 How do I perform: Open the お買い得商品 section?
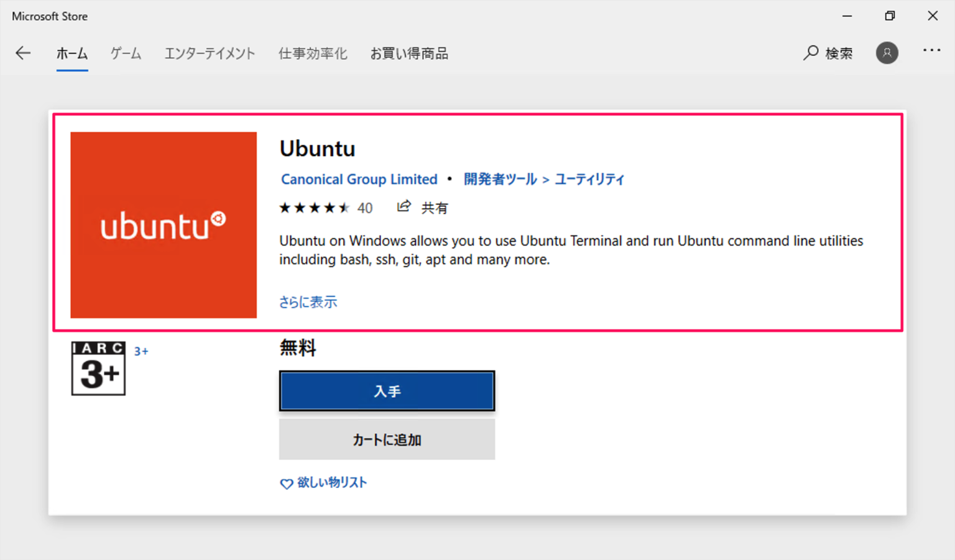click(410, 53)
